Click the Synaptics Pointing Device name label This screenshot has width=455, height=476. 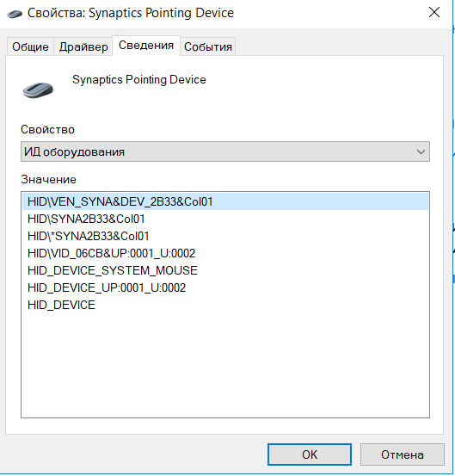[139, 80]
